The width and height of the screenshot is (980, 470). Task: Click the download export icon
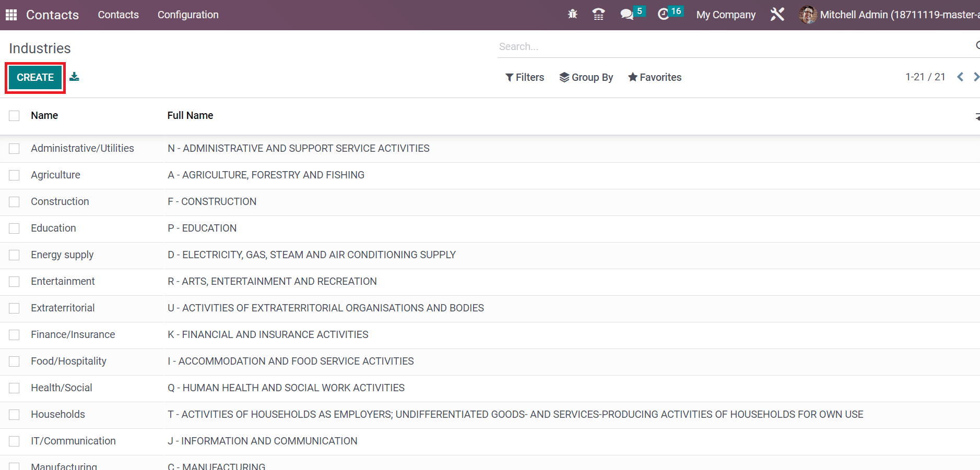pos(75,77)
